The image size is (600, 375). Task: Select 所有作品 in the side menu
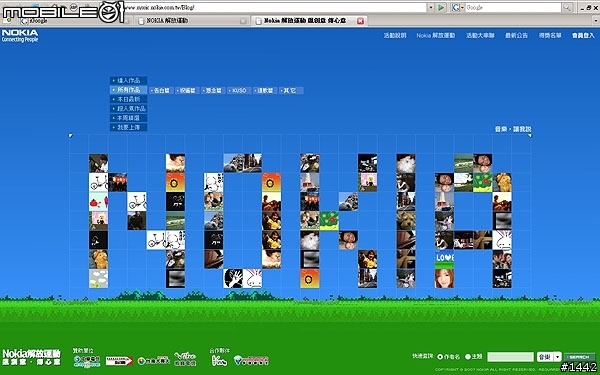click(x=129, y=90)
